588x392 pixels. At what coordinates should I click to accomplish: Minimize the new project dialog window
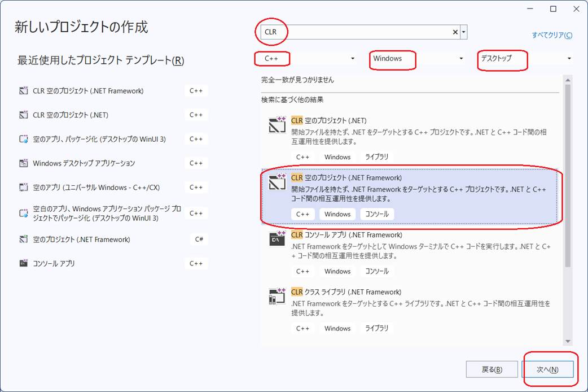(x=530, y=9)
